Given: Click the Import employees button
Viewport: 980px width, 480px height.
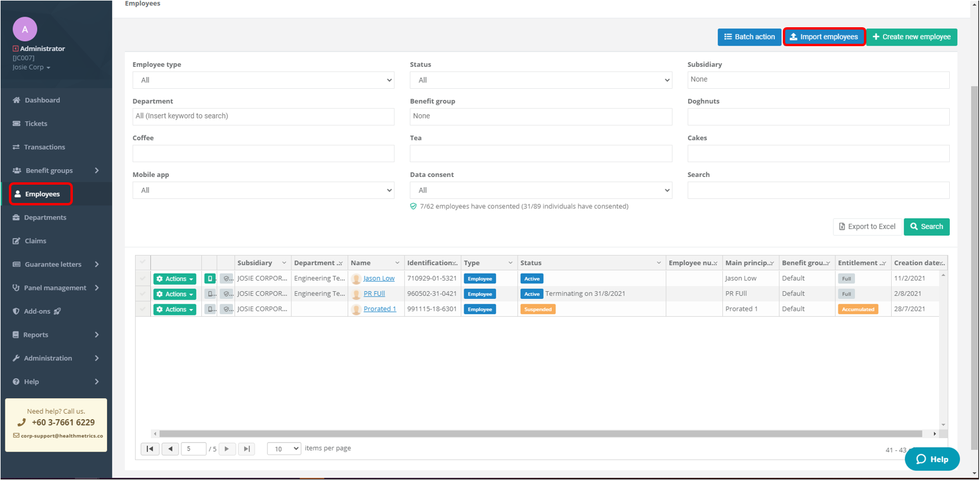Looking at the screenshot, I should [824, 37].
